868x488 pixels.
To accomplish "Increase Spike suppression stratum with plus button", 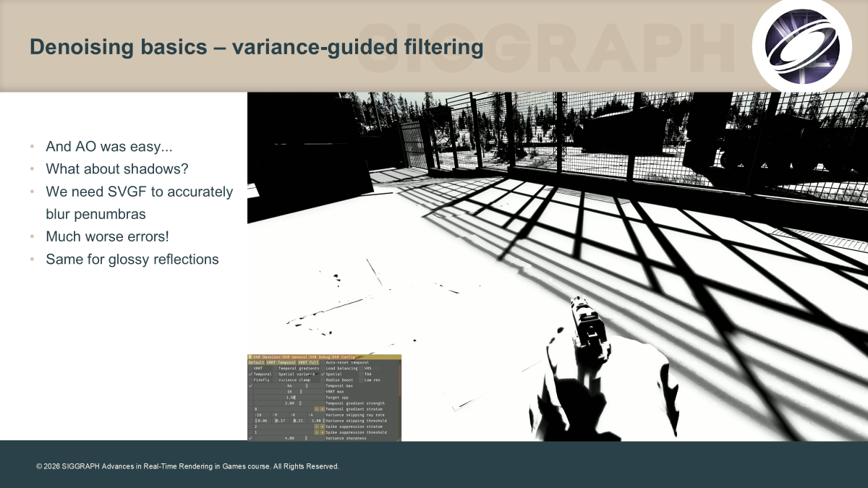I will 323,427.
